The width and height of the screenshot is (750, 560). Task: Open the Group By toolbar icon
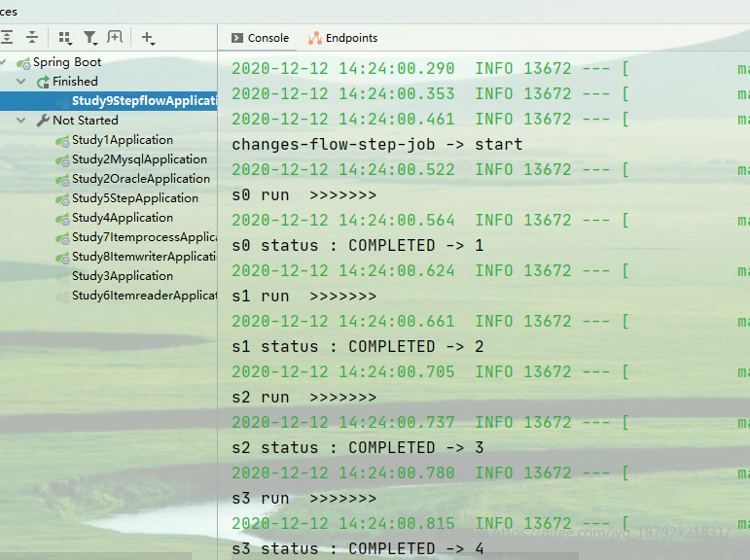point(65,38)
